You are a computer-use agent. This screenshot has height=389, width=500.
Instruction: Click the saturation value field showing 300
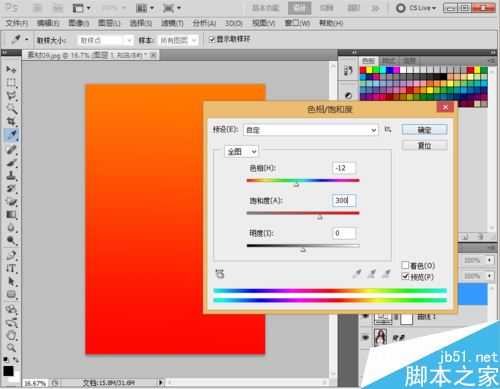344,200
